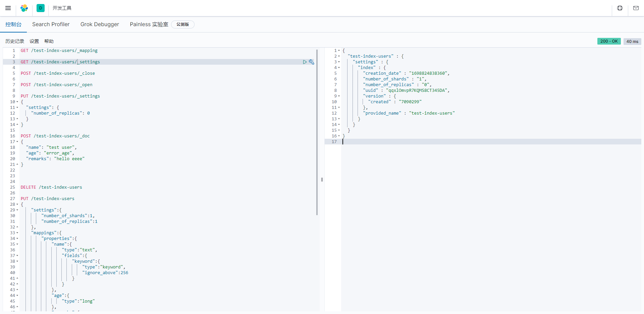Open the main navigation hamburger menu
Image resolution: width=644 pixels, height=314 pixels.
[x=8, y=8]
